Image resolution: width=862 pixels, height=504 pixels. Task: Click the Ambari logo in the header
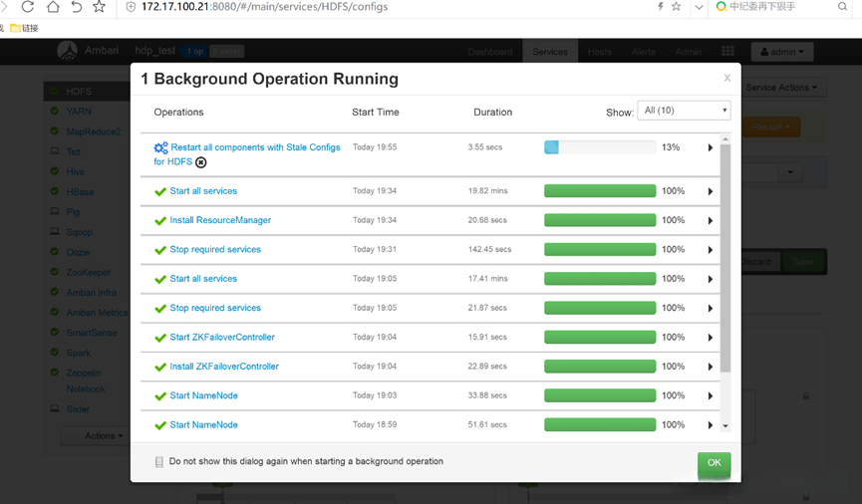pos(68,51)
